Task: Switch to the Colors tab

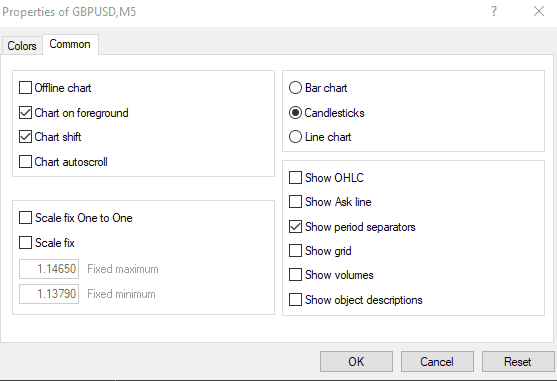Action: (22, 46)
